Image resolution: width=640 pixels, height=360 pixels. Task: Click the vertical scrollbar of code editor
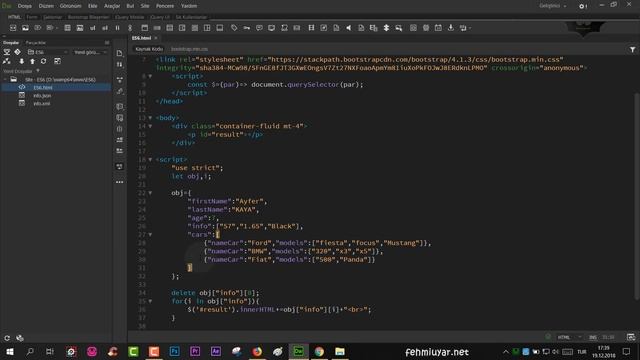637,196
